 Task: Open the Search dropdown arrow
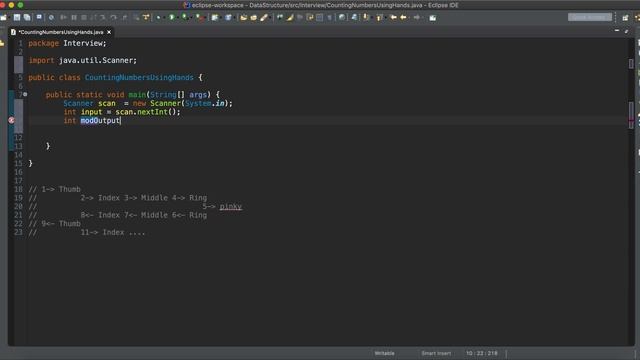point(270,18)
